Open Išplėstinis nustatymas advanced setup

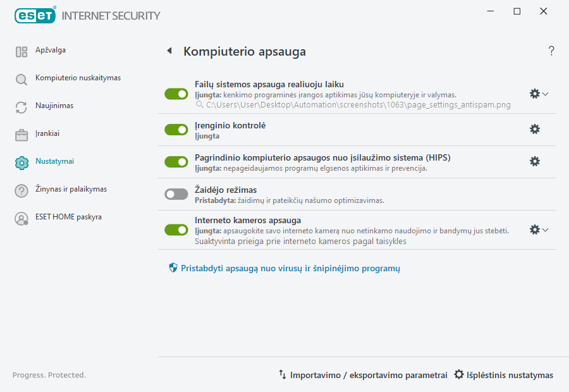pos(503,374)
